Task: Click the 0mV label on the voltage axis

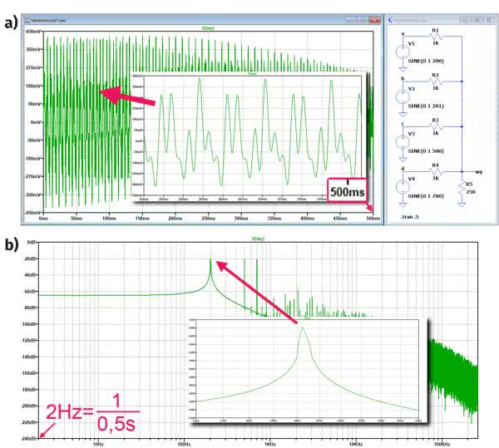Action: [33, 122]
